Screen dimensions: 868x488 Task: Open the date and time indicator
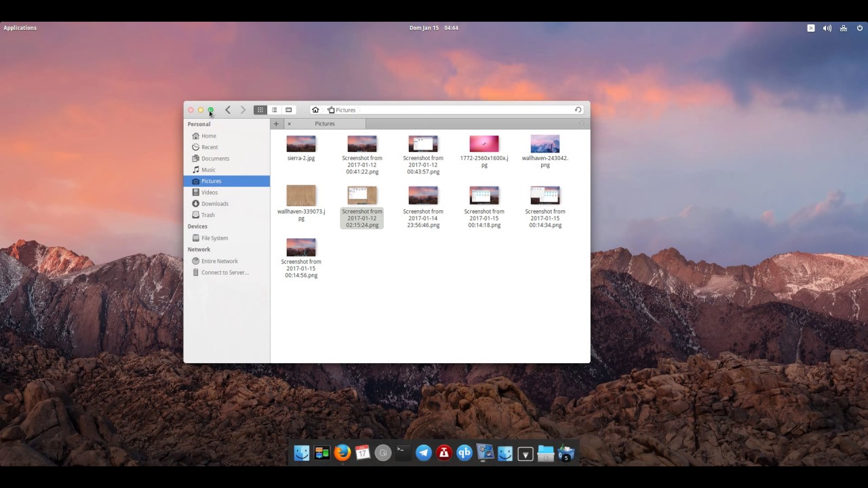coord(434,28)
